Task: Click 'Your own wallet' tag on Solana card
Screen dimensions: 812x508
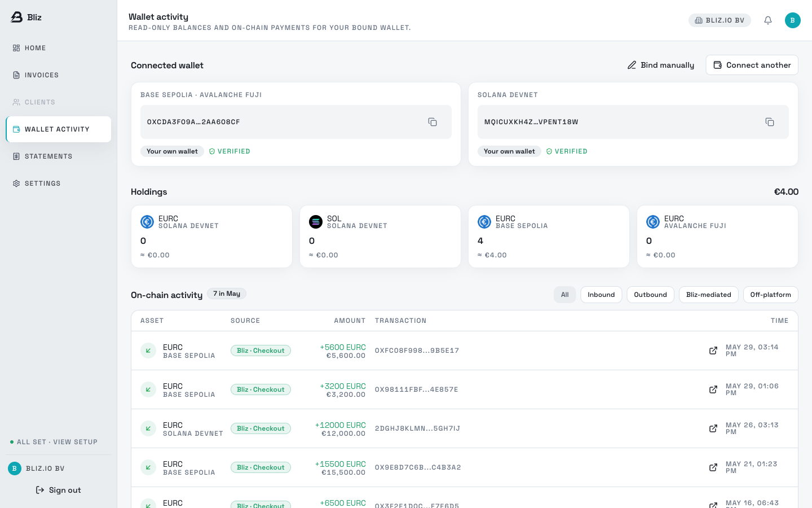Action: 509,151
